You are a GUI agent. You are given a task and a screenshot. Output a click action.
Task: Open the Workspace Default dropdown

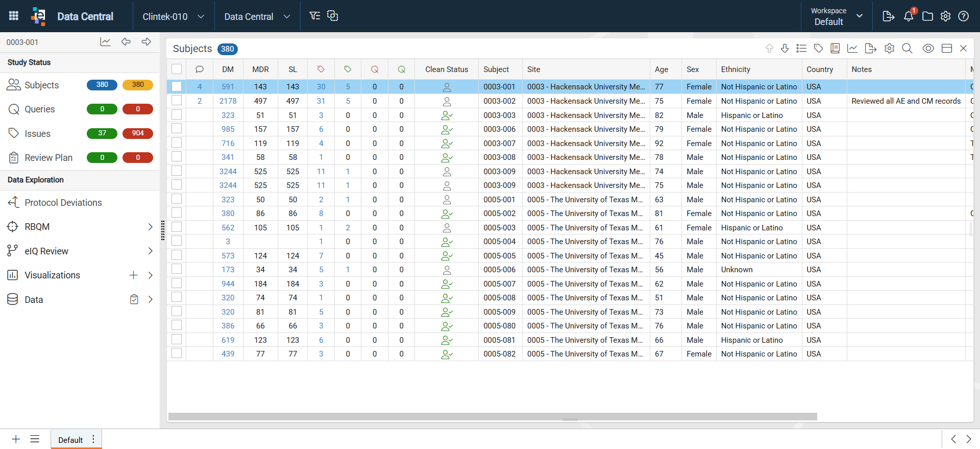tap(837, 16)
